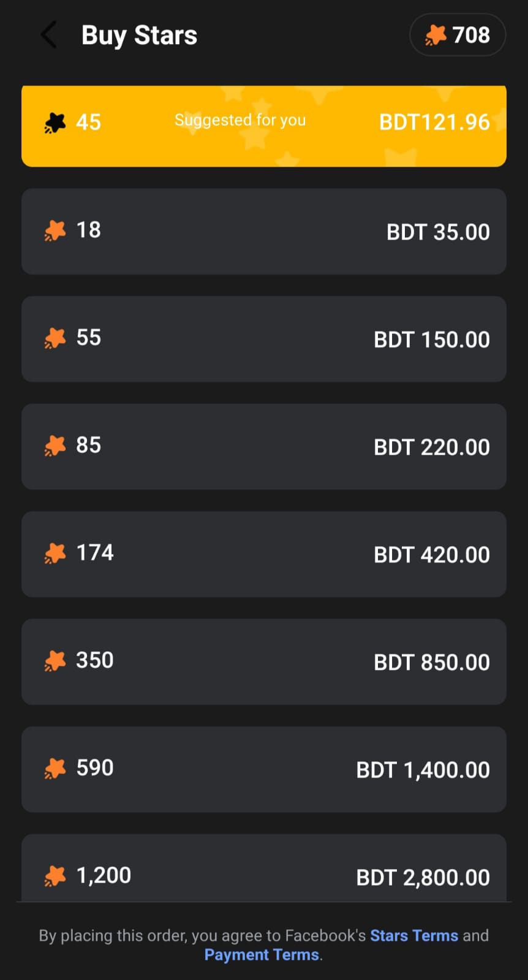Tap the star icon beside 18
This screenshot has width=528, height=980.
point(55,230)
